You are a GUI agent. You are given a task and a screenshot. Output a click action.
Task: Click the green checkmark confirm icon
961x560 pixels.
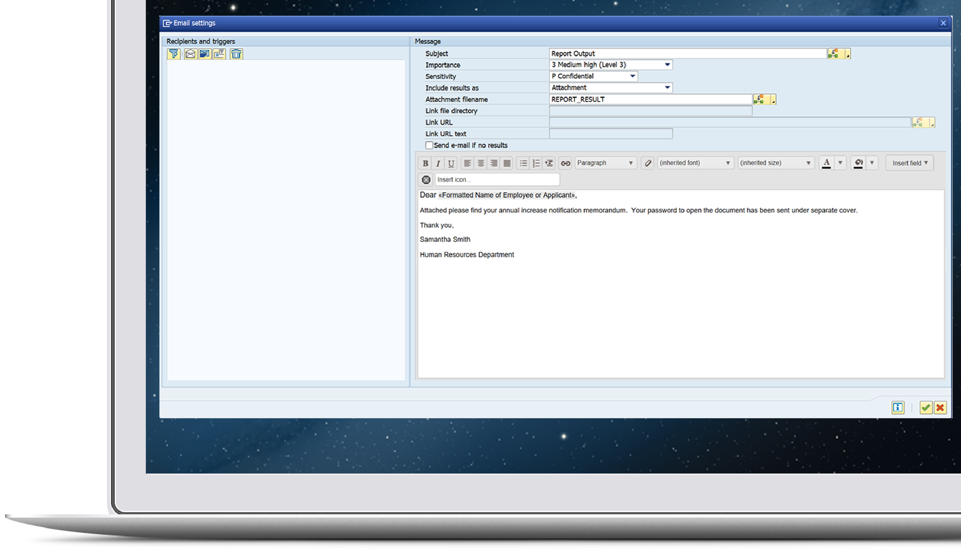926,408
